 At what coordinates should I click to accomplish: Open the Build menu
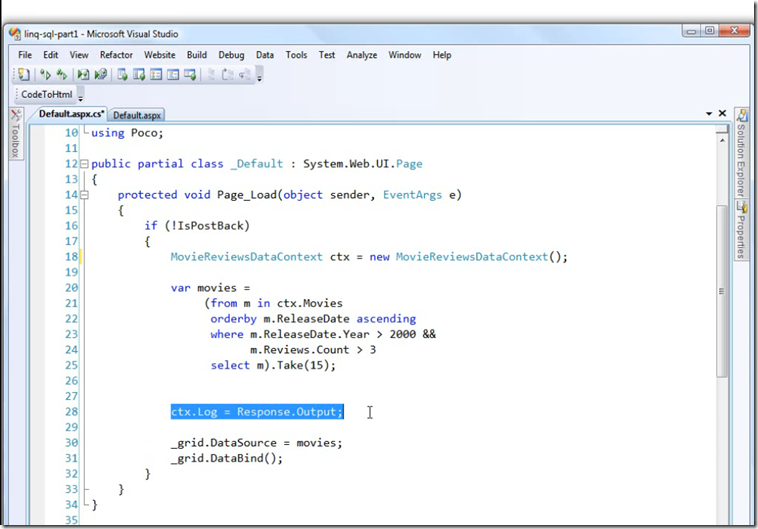(197, 55)
